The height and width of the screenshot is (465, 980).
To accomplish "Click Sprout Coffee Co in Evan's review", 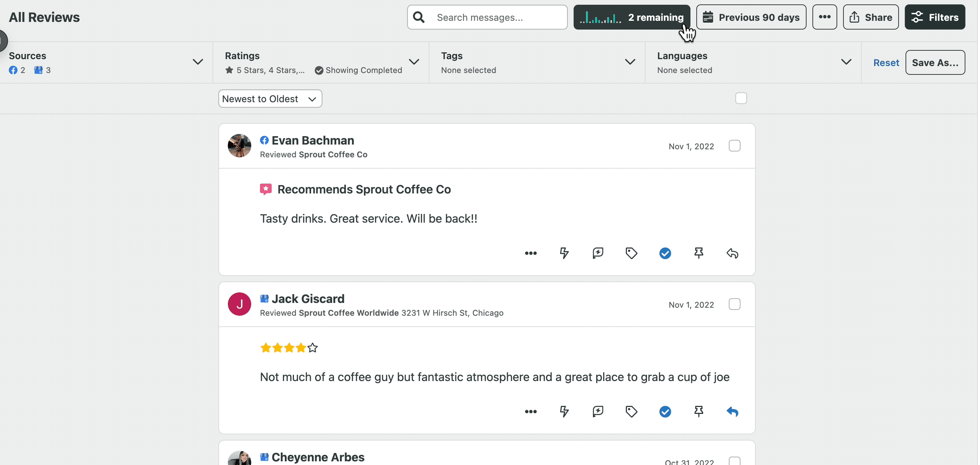I will tap(333, 154).
